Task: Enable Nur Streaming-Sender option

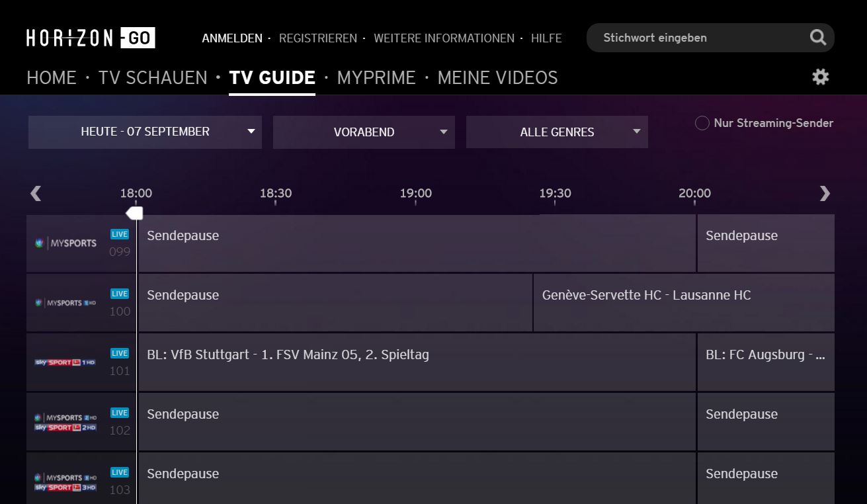Action: point(702,123)
